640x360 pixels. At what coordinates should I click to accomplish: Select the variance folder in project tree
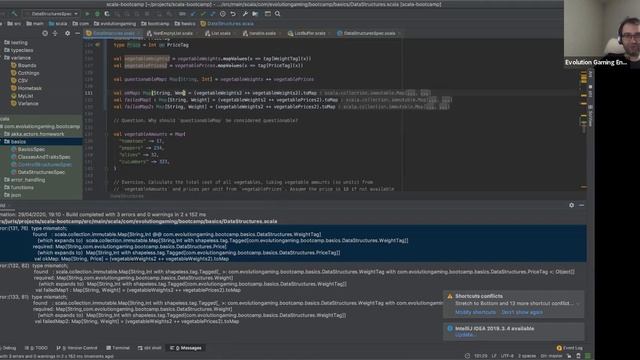18,58
